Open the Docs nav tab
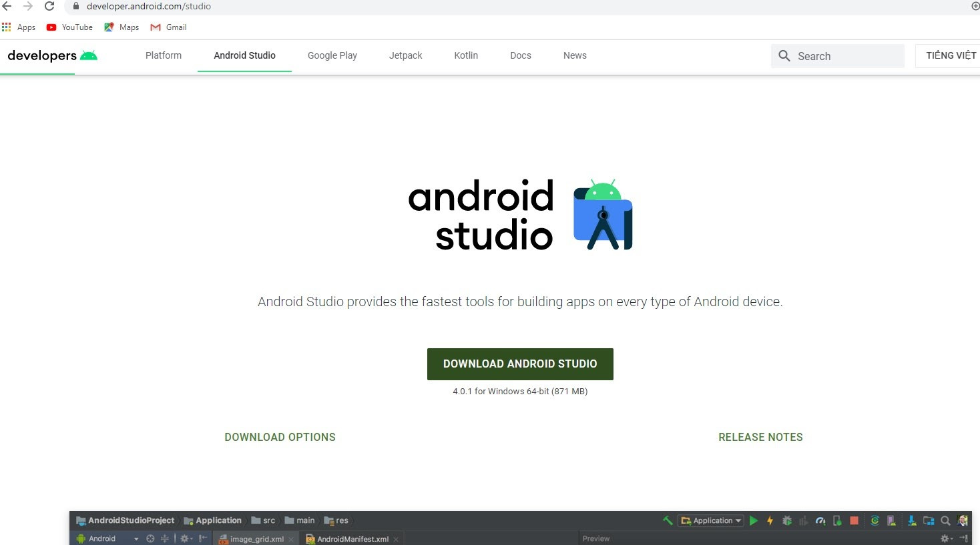This screenshot has width=980, height=545. coord(521,55)
